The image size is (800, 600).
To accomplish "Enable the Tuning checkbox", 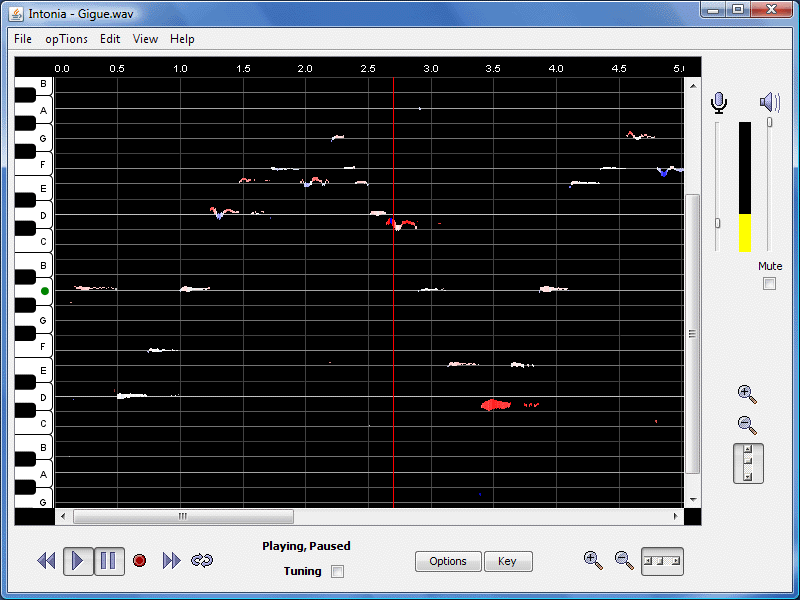I will click(337, 572).
